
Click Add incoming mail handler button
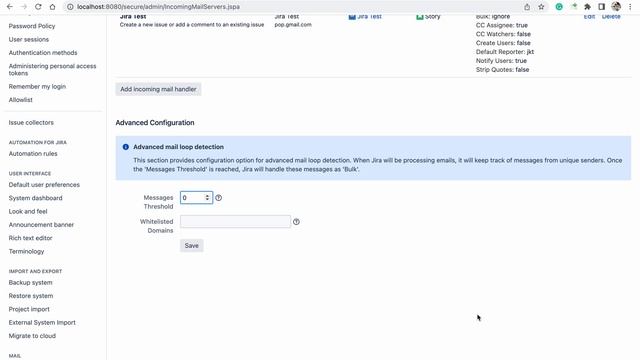point(158,89)
